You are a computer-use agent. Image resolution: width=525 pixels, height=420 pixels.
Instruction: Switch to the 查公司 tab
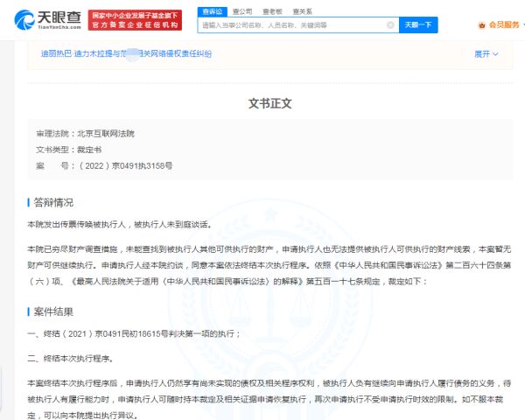pyautogui.click(x=242, y=12)
